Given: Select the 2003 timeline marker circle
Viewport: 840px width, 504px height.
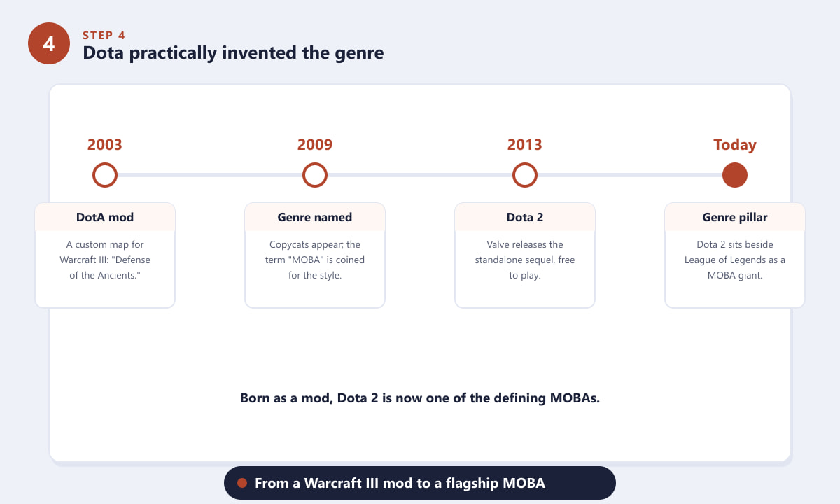Looking at the screenshot, I should coord(105,175).
